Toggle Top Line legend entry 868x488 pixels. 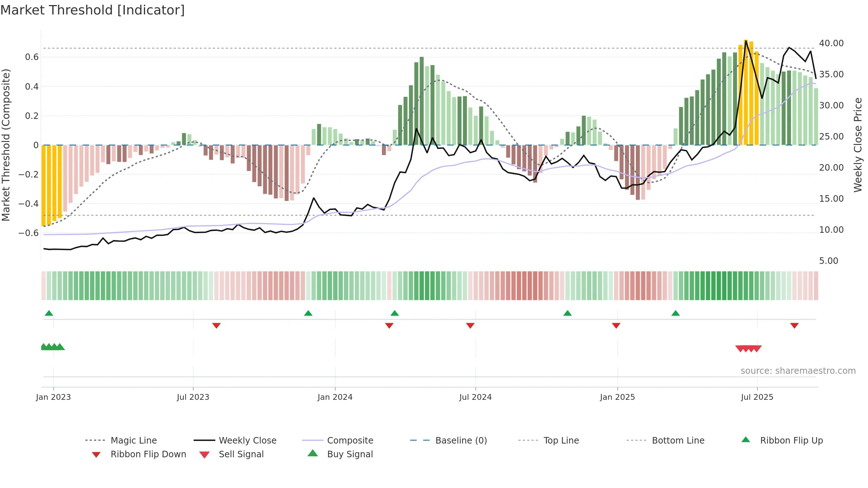click(x=549, y=440)
